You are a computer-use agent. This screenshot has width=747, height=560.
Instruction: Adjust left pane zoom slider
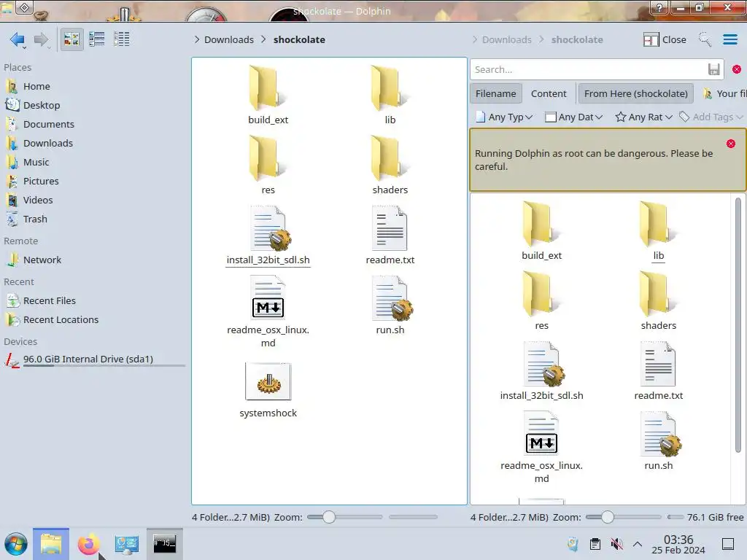click(344, 517)
